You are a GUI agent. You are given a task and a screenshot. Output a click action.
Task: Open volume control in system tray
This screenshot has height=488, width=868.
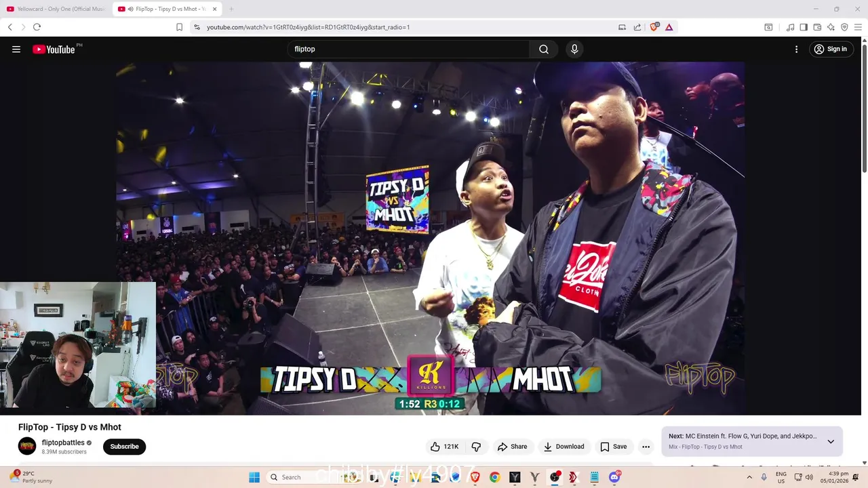pos(809,477)
